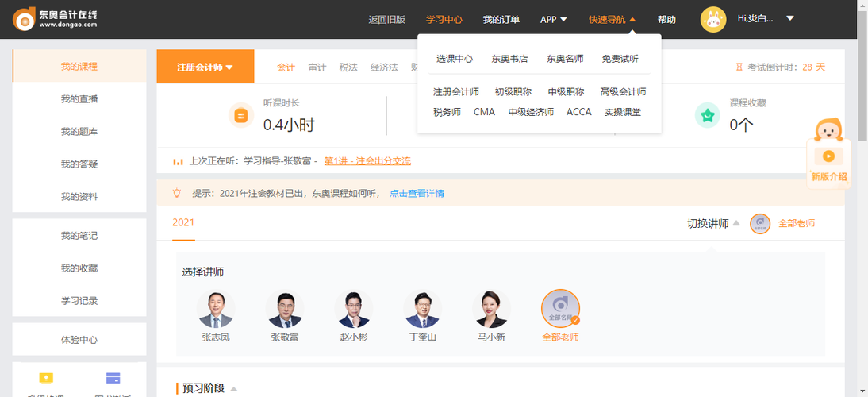Open 高级会计师 in the quick navigation
Image resolution: width=868 pixels, height=397 pixels.
(x=624, y=92)
